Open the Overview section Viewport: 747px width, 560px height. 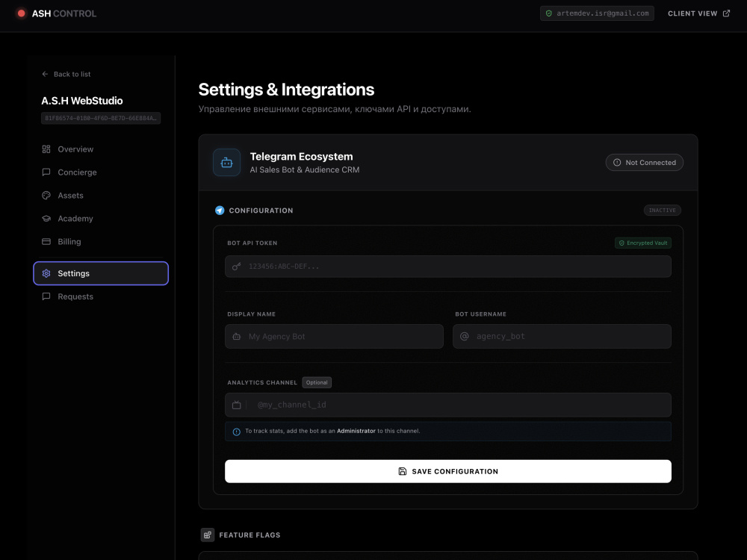pos(101,149)
